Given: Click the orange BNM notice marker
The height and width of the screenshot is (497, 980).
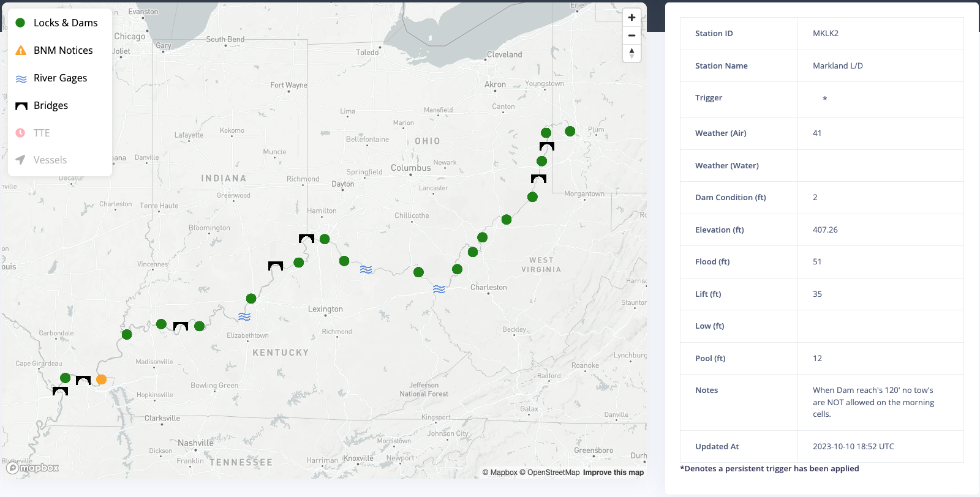Looking at the screenshot, I should tap(102, 379).
